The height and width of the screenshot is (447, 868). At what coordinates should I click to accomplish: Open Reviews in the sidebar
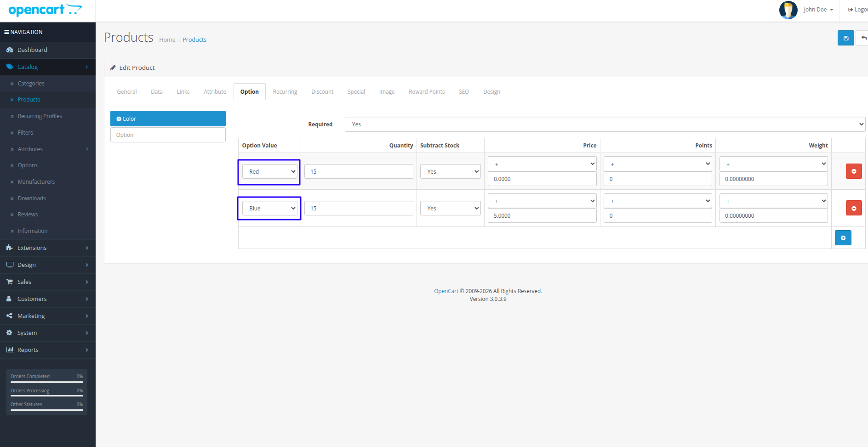point(48,215)
